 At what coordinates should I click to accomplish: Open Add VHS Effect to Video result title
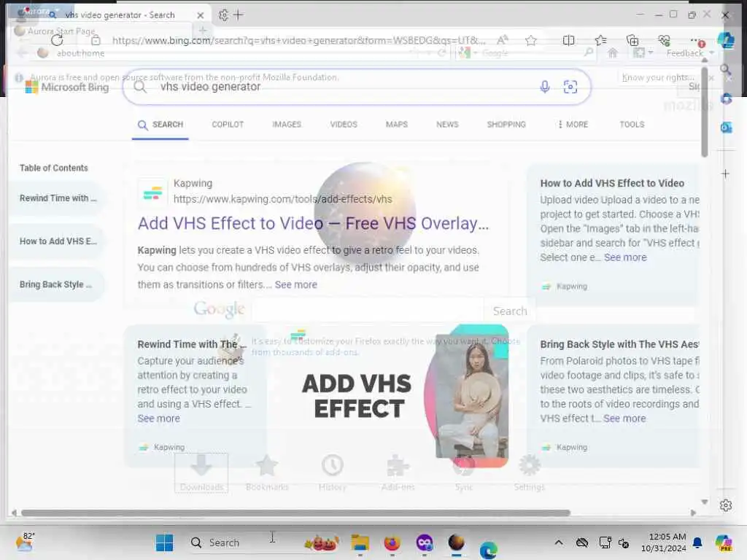(x=313, y=223)
